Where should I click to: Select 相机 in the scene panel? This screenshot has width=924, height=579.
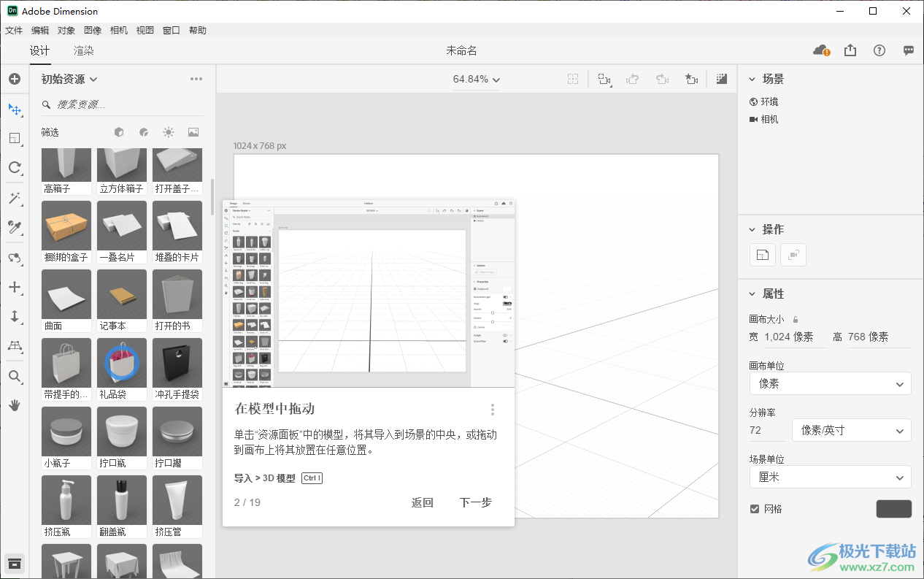point(763,119)
